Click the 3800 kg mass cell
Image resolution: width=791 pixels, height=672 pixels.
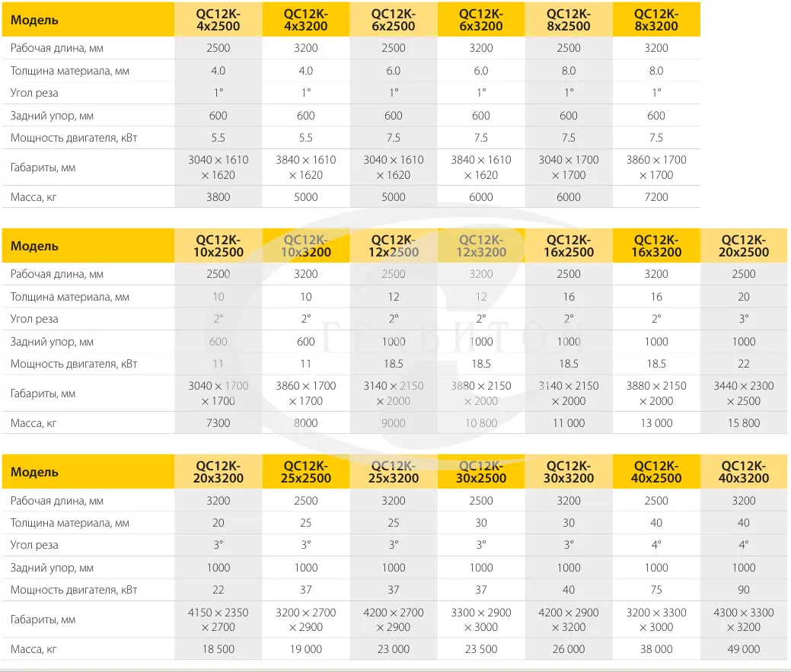tap(218, 197)
